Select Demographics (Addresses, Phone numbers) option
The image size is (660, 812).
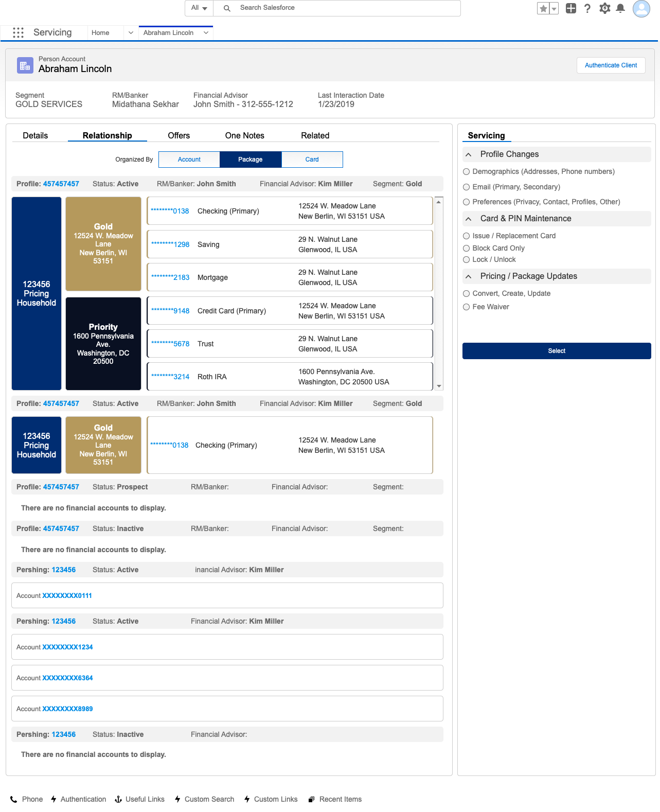[467, 171]
